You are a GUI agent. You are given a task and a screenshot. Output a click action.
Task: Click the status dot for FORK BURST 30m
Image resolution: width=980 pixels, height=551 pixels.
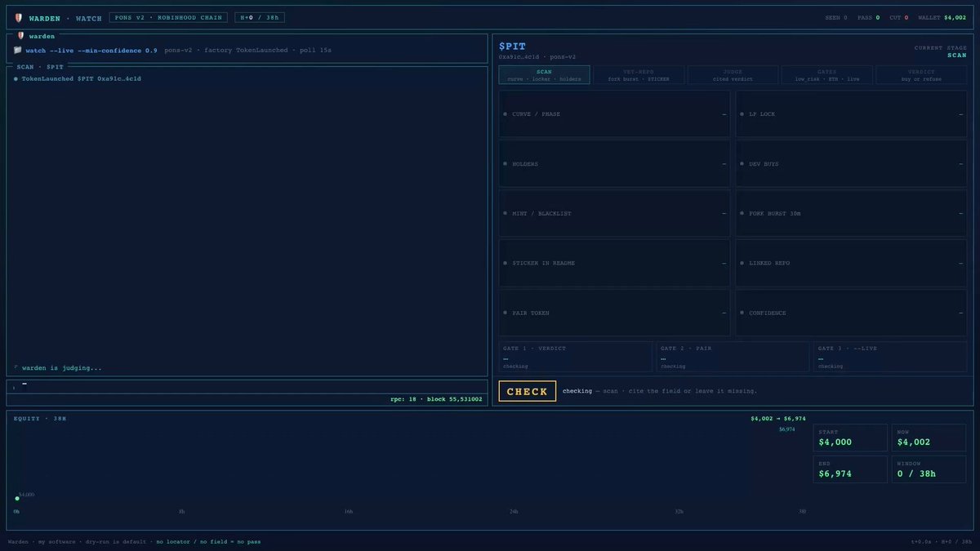(742, 213)
